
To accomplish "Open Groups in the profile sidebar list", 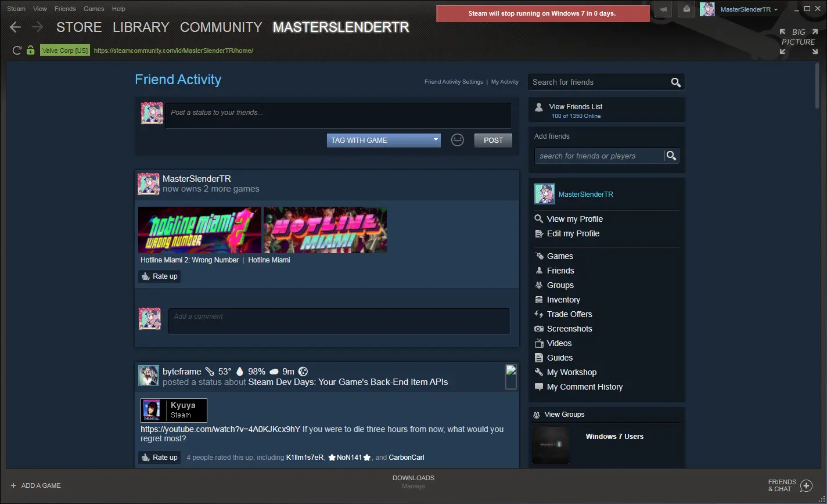I will [x=560, y=285].
